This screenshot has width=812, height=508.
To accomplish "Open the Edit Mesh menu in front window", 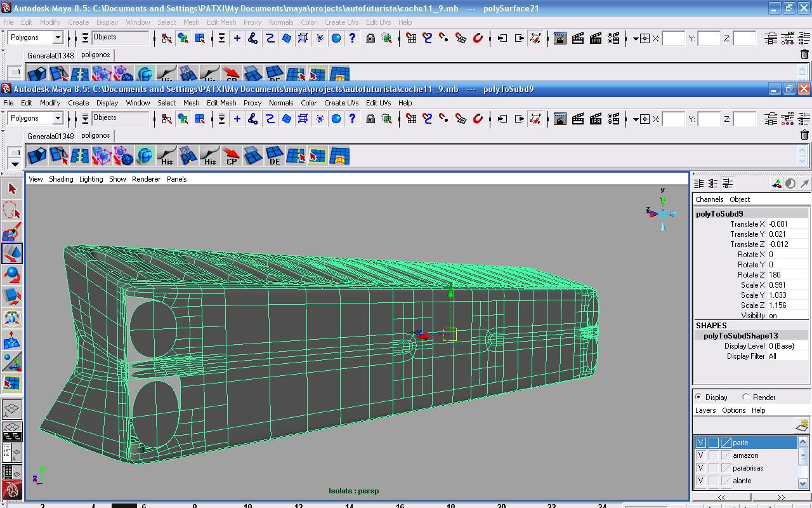I will pos(221,103).
